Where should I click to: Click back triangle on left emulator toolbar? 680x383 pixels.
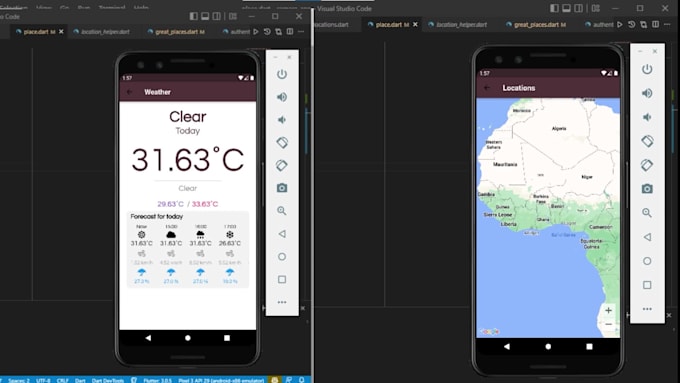pos(282,234)
